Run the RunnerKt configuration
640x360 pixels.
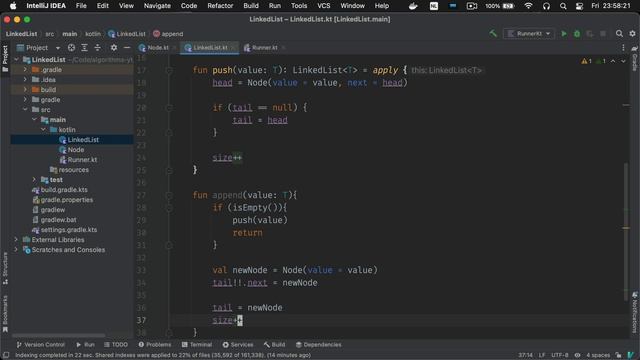[x=564, y=33]
